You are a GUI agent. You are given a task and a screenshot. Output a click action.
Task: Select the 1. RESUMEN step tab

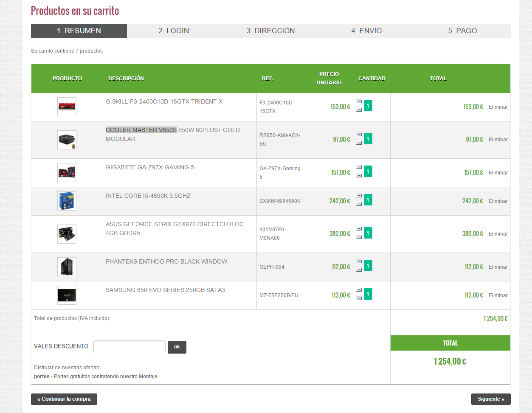(x=79, y=31)
